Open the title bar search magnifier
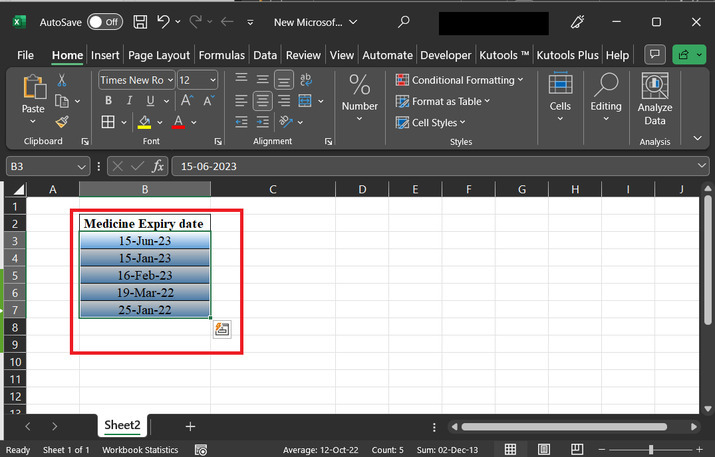 (404, 21)
